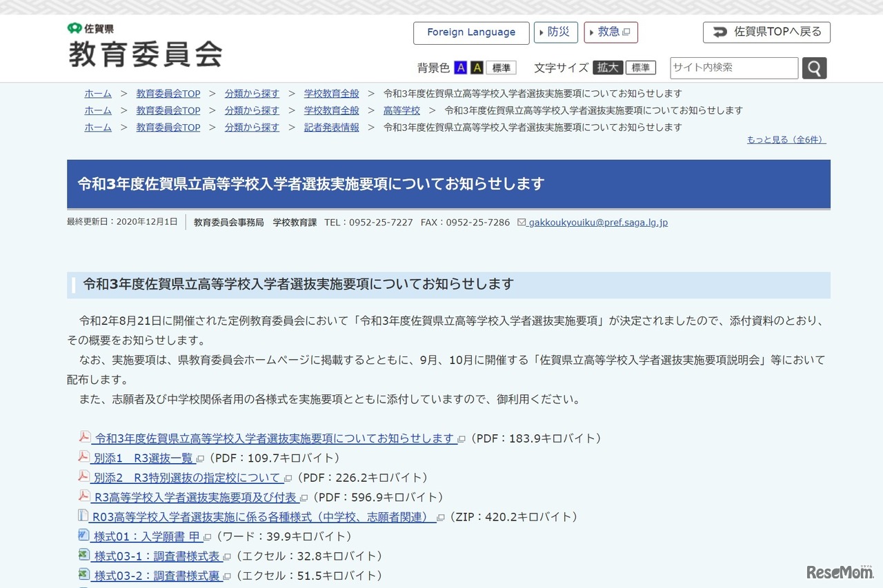The image size is (883, 588).
Task: Click the PDF icon beside R3高等学校入学者選抜実施要項及び付表
Action: click(83, 496)
